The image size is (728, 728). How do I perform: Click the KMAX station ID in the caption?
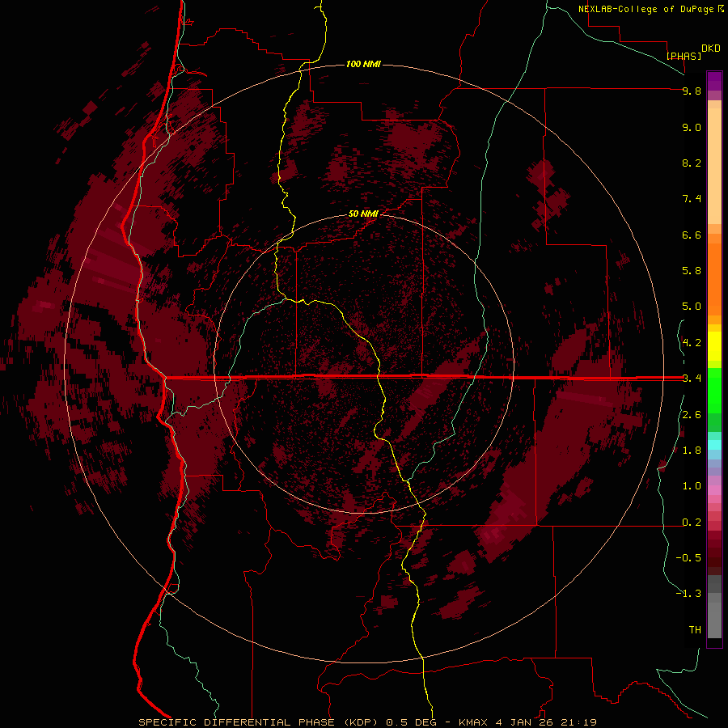click(473, 722)
